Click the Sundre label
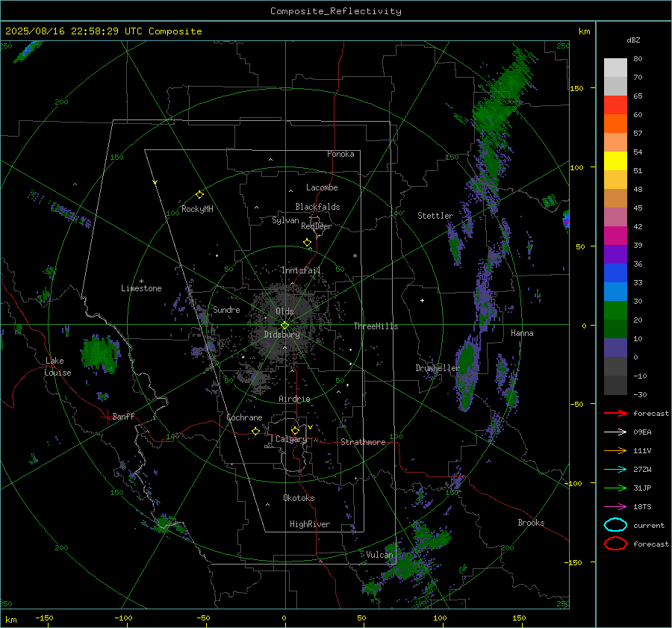 coord(226,309)
